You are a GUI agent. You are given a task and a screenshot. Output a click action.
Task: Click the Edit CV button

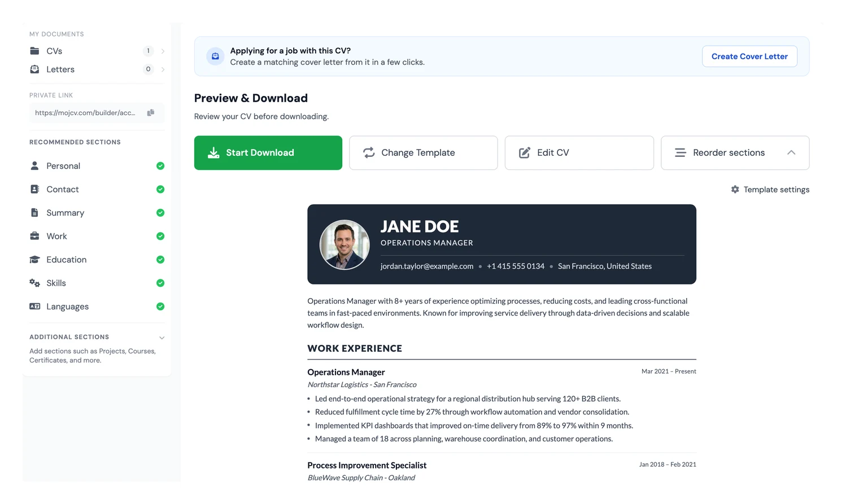click(579, 153)
